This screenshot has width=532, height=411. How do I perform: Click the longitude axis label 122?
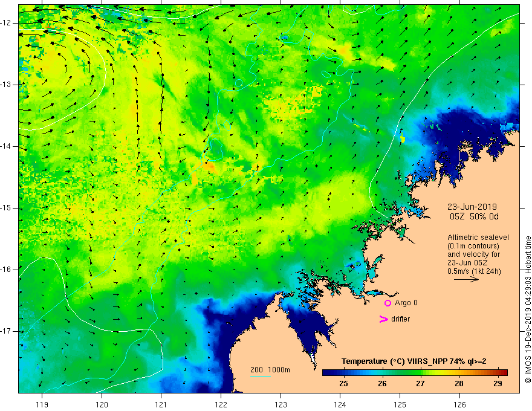221,404
